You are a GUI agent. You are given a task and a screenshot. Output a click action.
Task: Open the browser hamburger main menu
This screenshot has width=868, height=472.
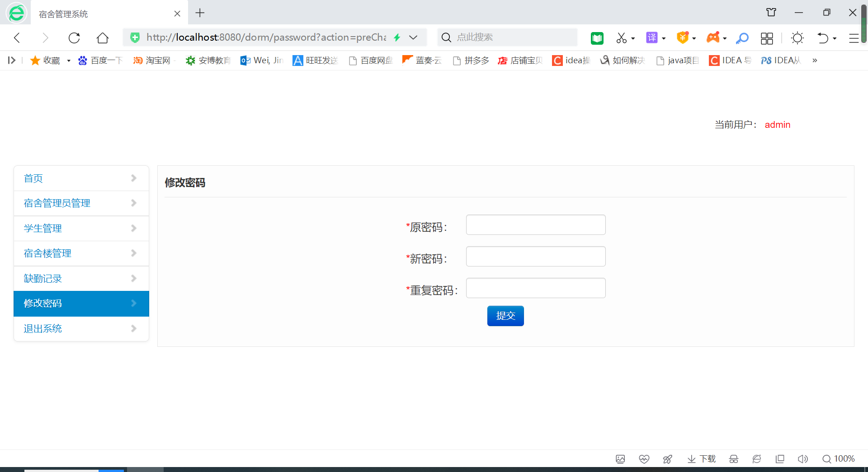[854, 38]
